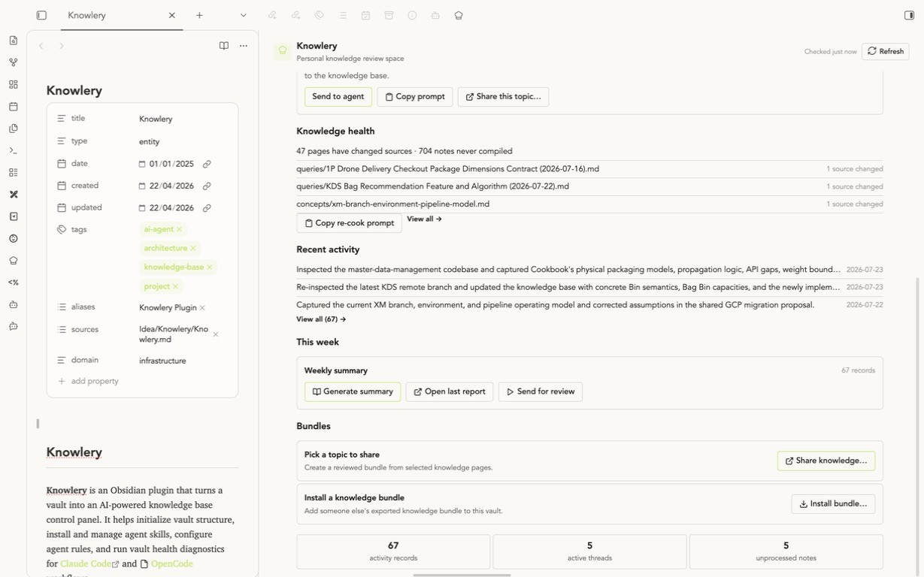Click Open last report button
Image resolution: width=924 pixels, height=577 pixels.
coord(450,392)
